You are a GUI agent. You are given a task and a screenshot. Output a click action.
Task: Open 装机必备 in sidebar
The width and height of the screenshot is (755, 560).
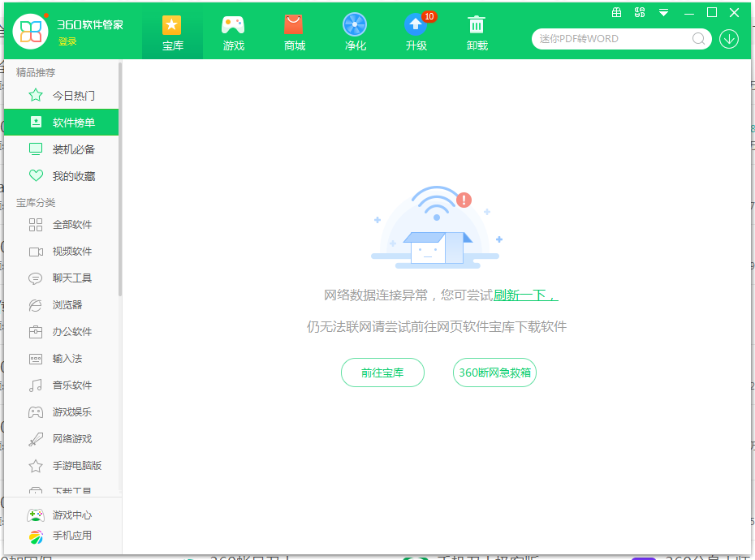[61, 149]
